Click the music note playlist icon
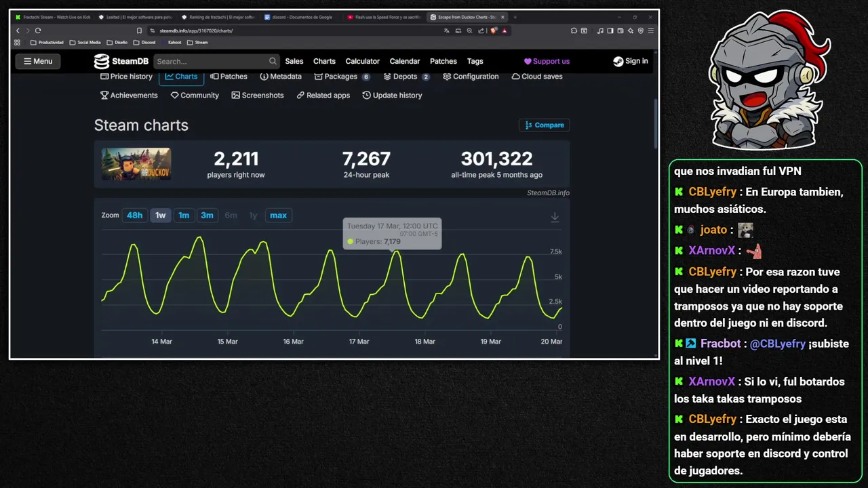The width and height of the screenshot is (868, 488). [600, 30]
